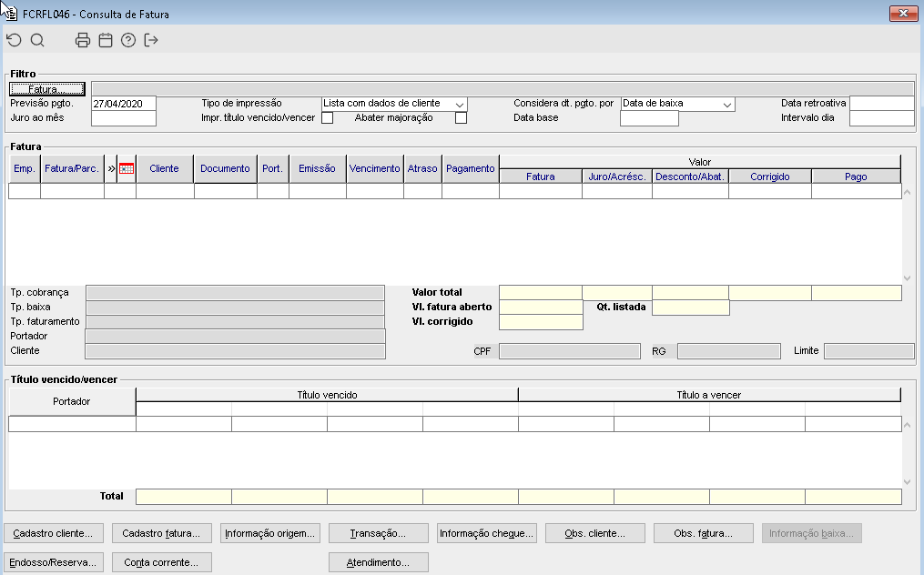Click the RG field
Image resolution: width=924 pixels, height=575 pixels.
(x=729, y=351)
